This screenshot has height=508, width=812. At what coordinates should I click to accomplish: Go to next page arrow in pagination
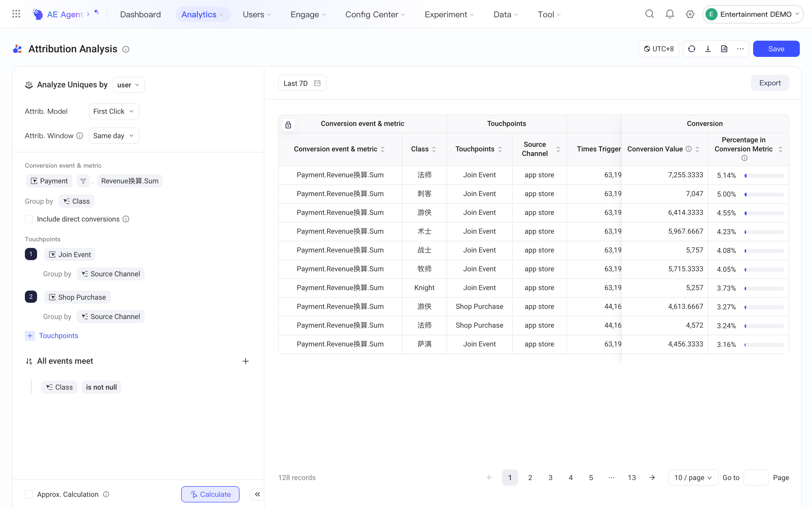[x=652, y=478]
